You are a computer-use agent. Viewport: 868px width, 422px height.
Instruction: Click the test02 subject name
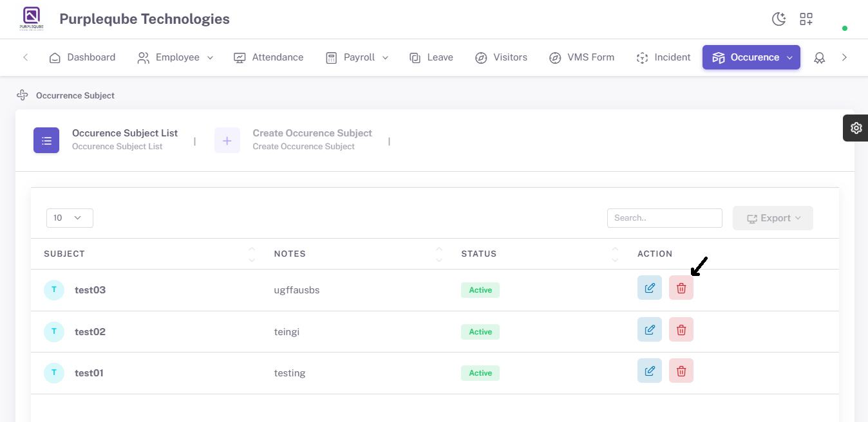tap(90, 332)
